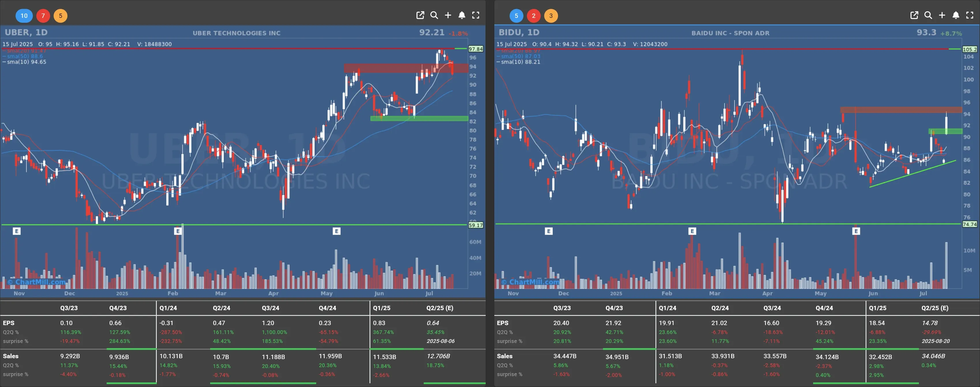This screenshot has height=387, width=980.
Task: Click UBER EPS row label
Action: [9, 323]
